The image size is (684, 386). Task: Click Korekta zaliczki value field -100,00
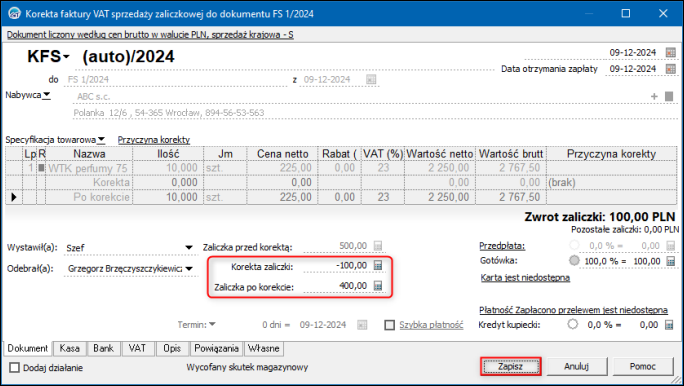click(336, 266)
